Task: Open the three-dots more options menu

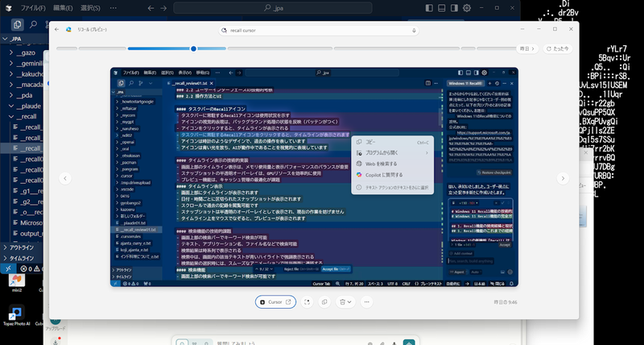Action: (x=365, y=301)
